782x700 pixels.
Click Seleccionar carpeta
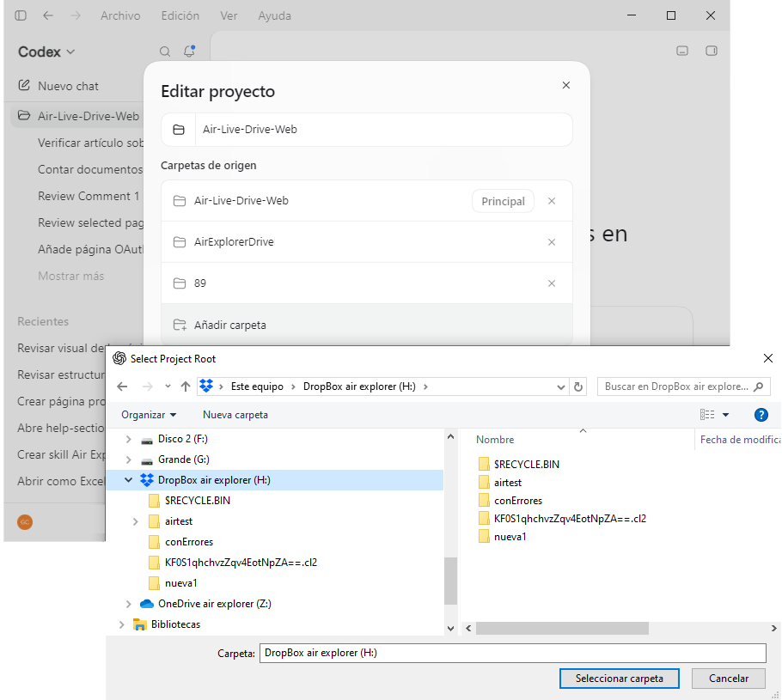(x=619, y=679)
